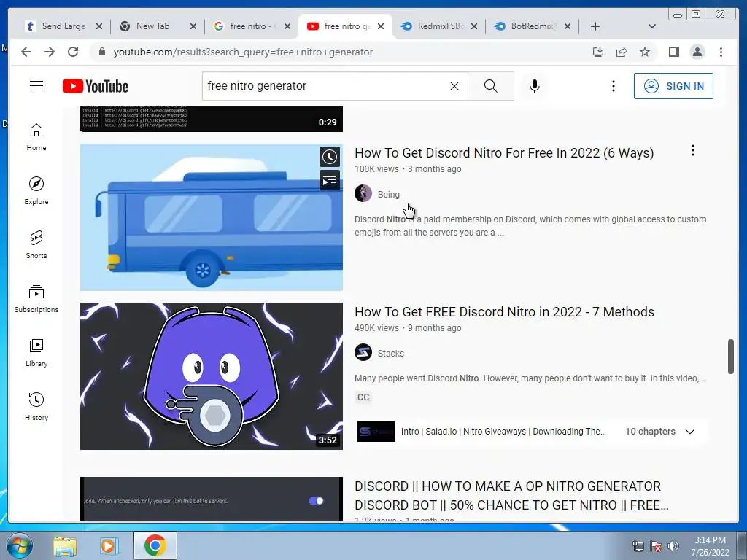Open Library in the sidebar

pyautogui.click(x=36, y=353)
